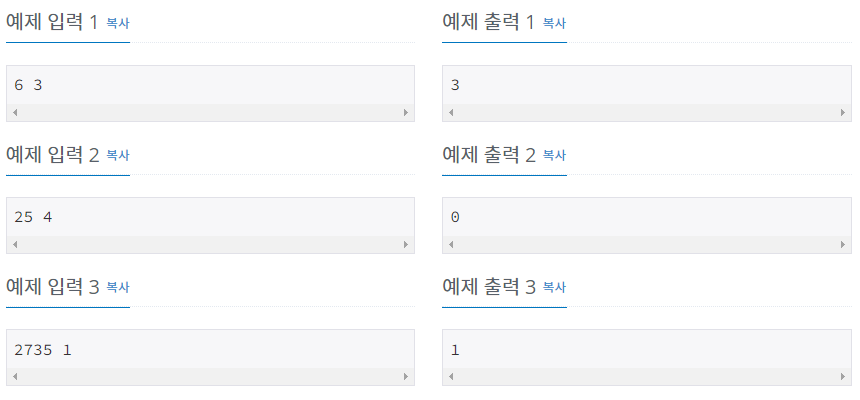Copy example input 3 via 복사 link
Viewport: 860px width, 400px height.
(x=117, y=287)
